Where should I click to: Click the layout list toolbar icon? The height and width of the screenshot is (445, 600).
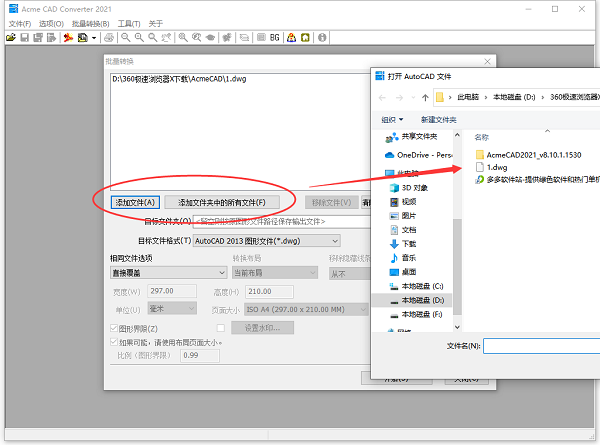click(x=261, y=37)
